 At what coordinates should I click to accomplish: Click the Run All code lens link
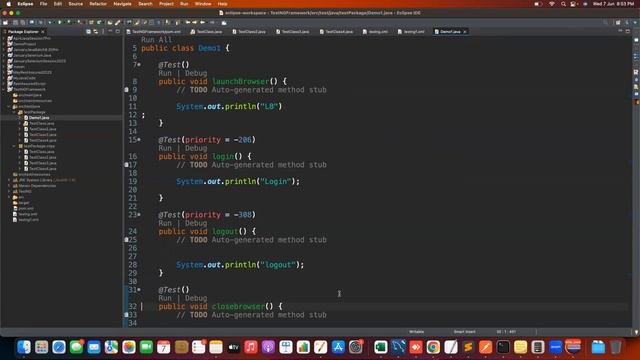click(157, 40)
